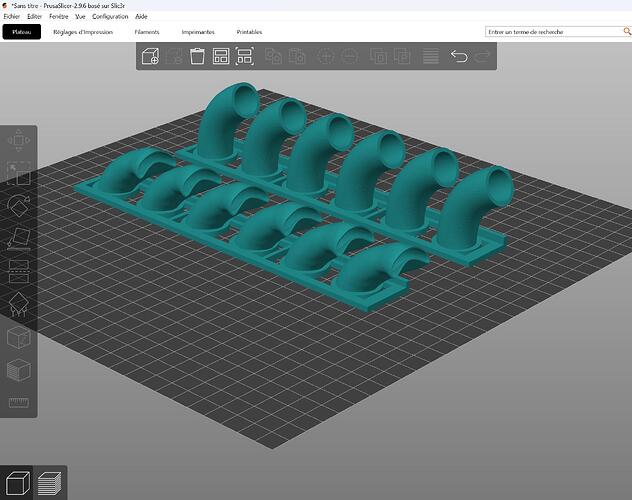Select the Measure ruler tool
The image size is (632, 500).
coord(19,402)
